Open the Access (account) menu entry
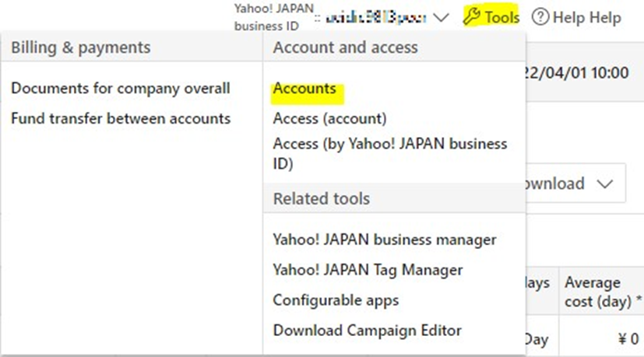 [329, 119]
